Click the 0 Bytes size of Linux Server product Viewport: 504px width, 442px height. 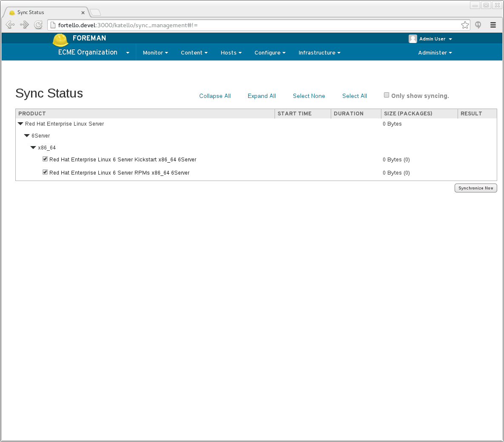click(x=392, y=124)
